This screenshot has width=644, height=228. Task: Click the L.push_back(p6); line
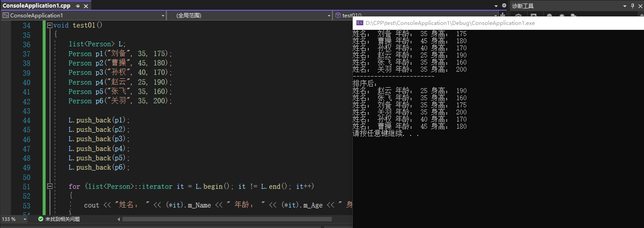(x=99, y=167)
